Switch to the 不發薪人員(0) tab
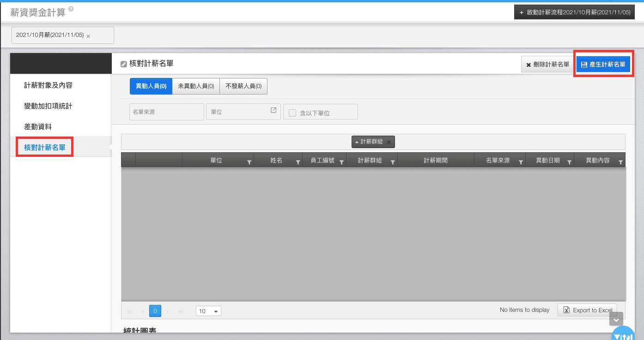 pos(243,86)
